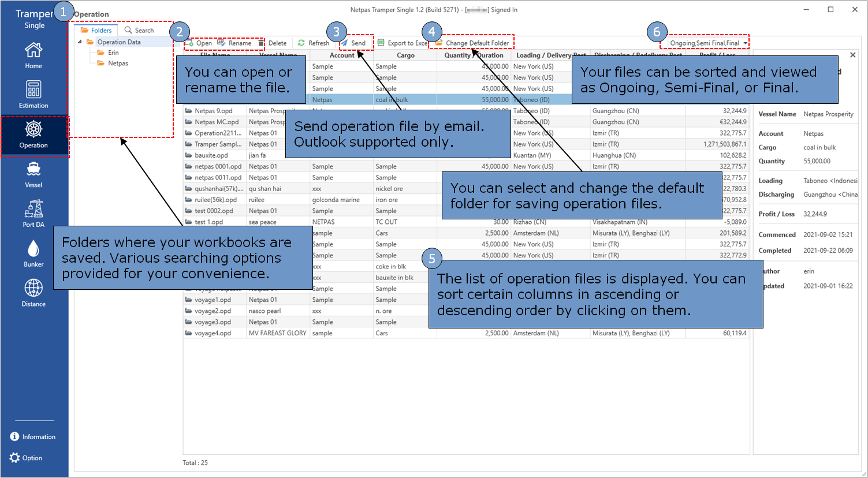Go to Estimation module
The height and width of the screenshot is (478, 868).
(x=33, y=95)
